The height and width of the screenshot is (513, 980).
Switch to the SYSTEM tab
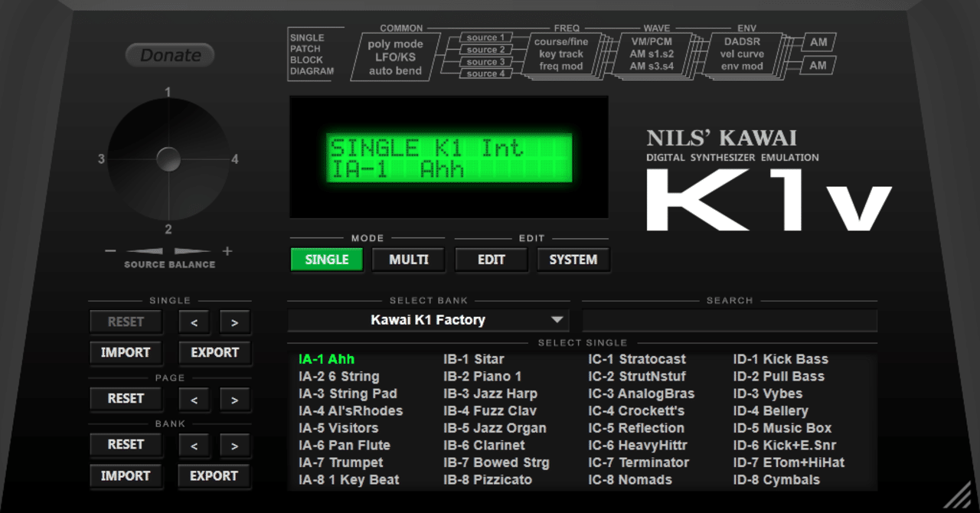573,260
